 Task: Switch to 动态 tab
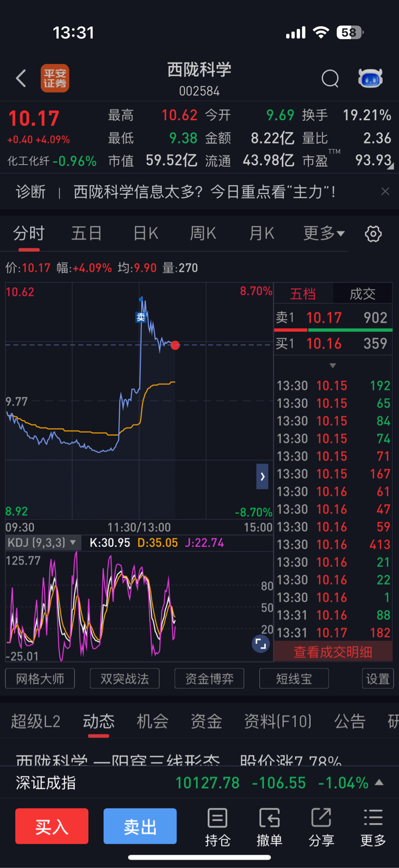[x=99, y=721]
